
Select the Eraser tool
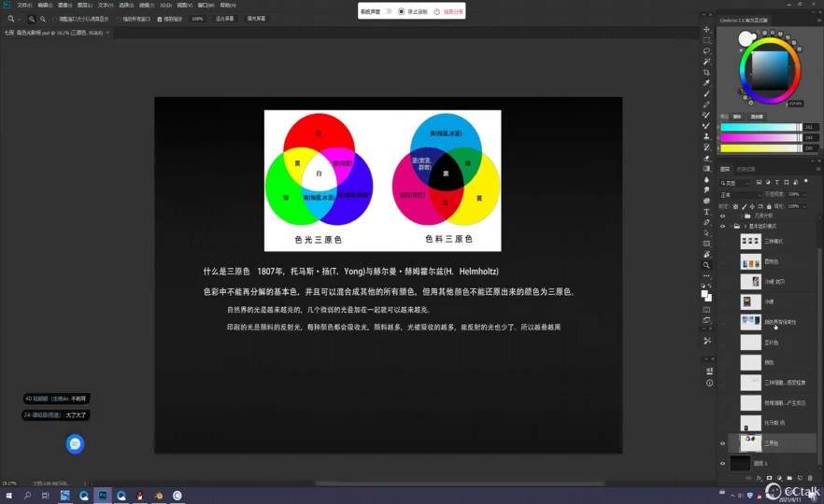click(x=707, y=158)
